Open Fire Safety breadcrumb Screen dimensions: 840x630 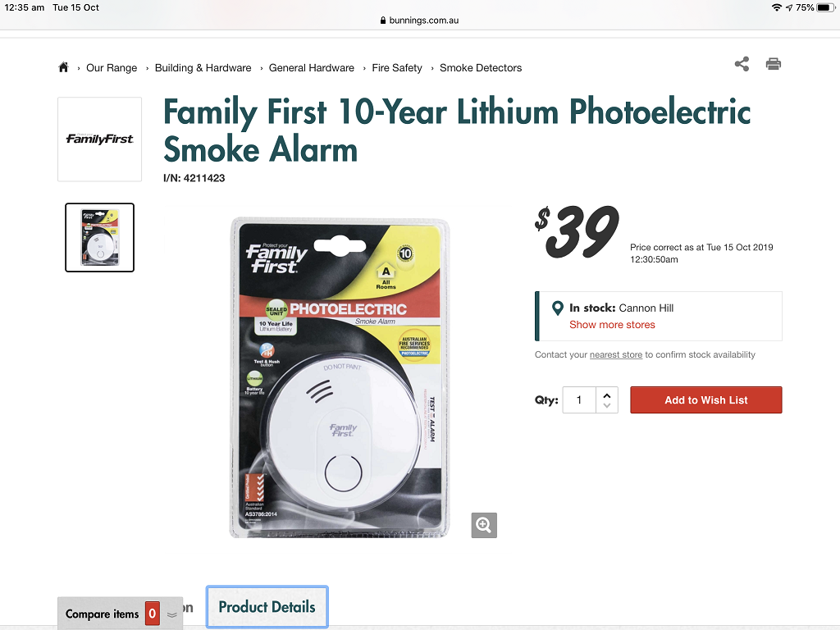tap(397, 68)
